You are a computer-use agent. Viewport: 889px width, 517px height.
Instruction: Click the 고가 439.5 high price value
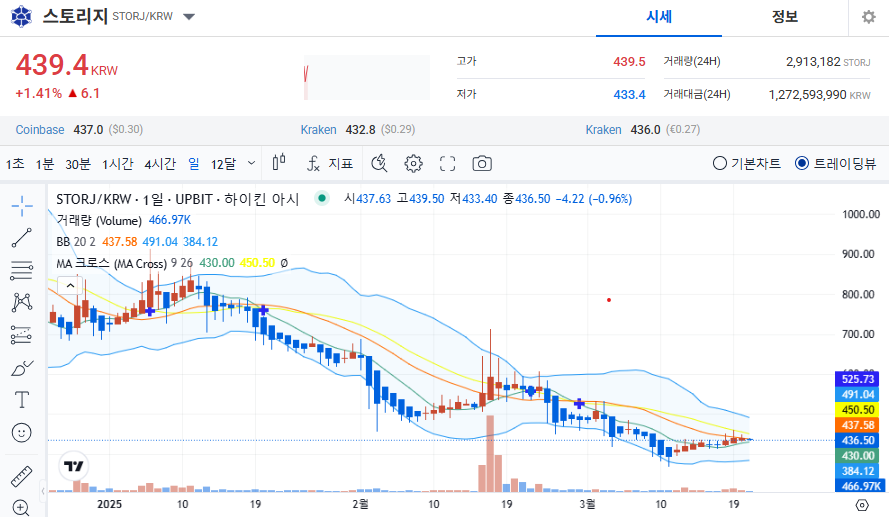tap(629, 62)
